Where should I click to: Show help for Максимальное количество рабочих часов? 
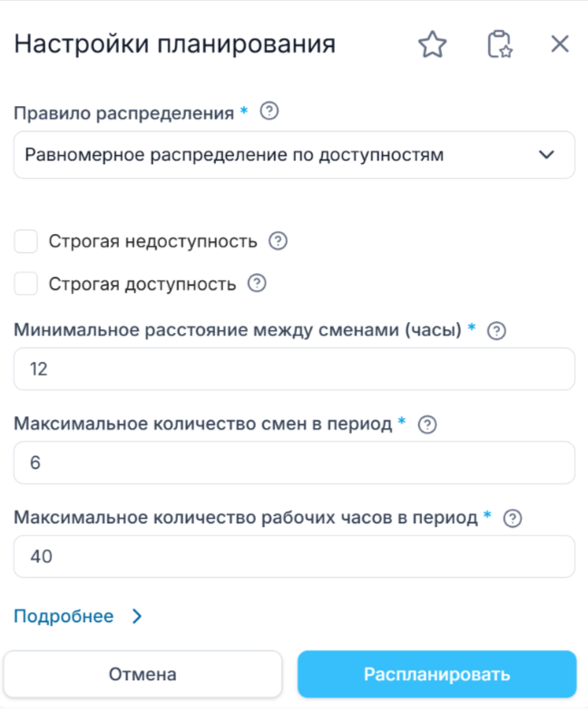pos(513,518)
